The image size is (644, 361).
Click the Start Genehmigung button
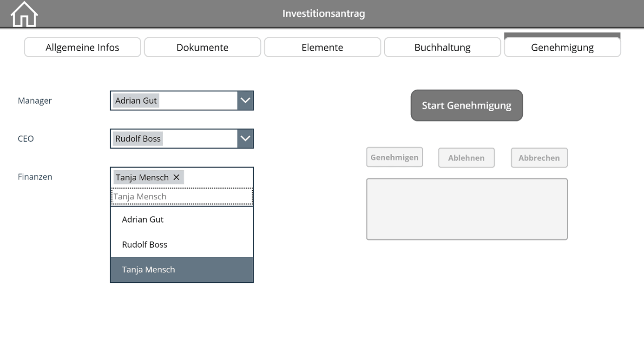(467, 106)
